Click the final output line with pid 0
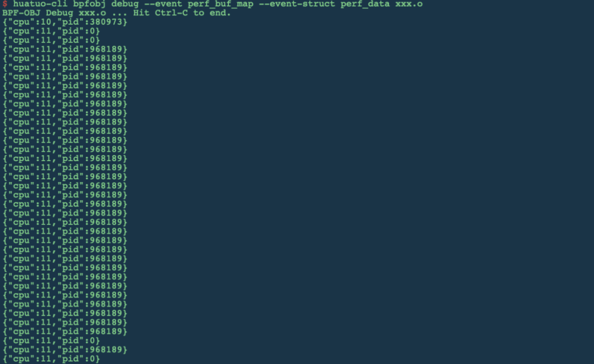 pyautogui.click(x=51, y=359)
